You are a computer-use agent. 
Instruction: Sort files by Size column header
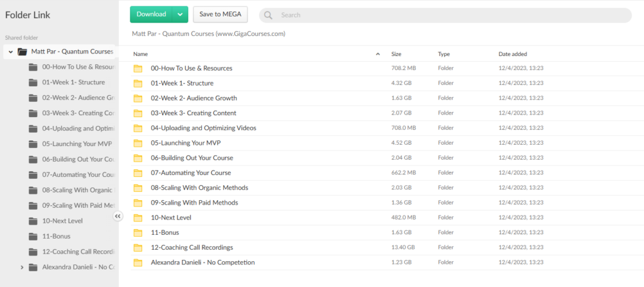pyautogui.click(x=396, y=54)
